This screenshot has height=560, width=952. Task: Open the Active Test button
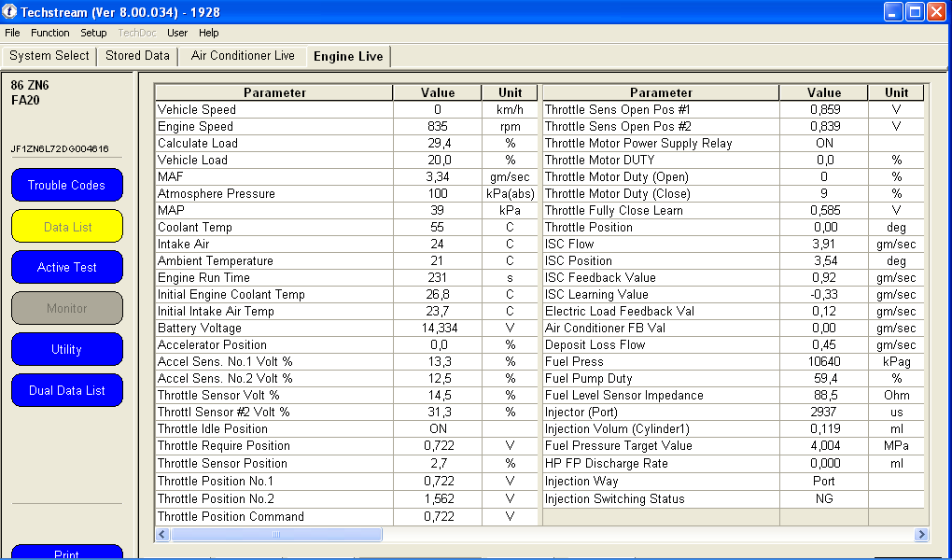pos(67,267)
